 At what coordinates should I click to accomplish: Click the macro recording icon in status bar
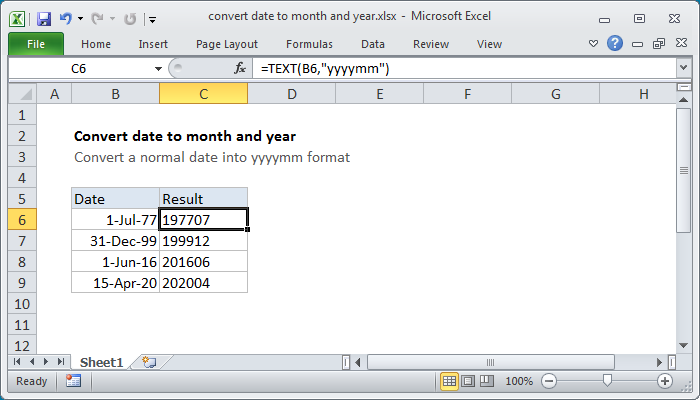coord(73,381)
